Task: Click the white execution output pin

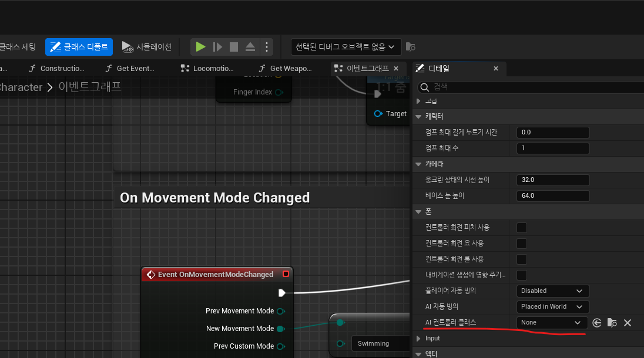Action: 282,293
